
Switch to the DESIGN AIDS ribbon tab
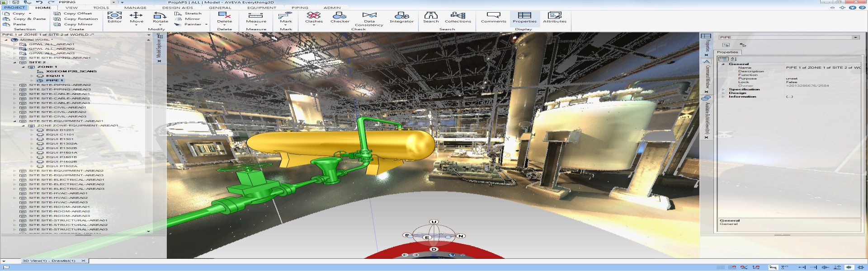pos(178,8)
